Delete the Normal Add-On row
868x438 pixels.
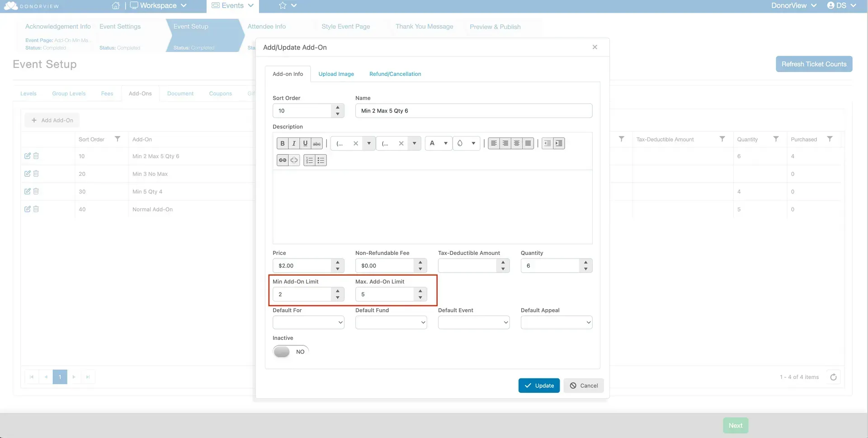pyautogui.click(x=36, y=209)
